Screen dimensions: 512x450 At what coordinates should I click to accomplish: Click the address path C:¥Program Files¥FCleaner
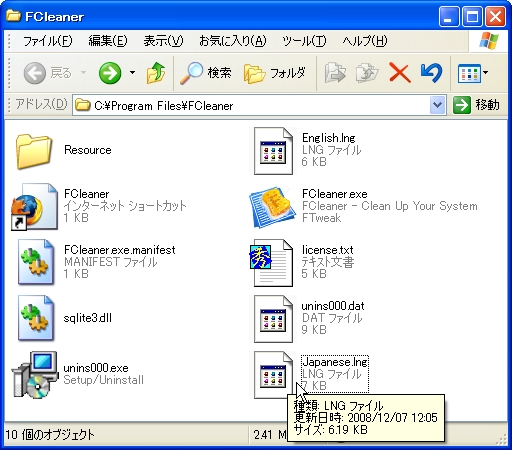coord(164,106)
